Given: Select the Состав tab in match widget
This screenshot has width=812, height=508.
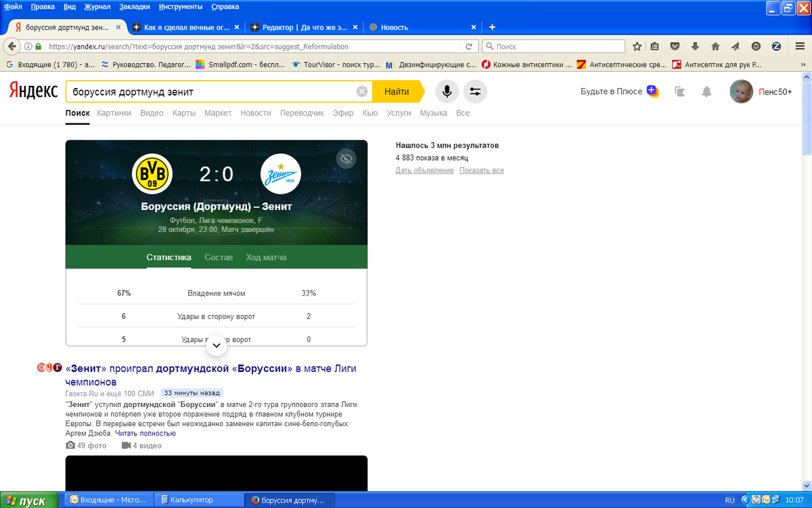Looking at the screenshot, I should 219,257.
